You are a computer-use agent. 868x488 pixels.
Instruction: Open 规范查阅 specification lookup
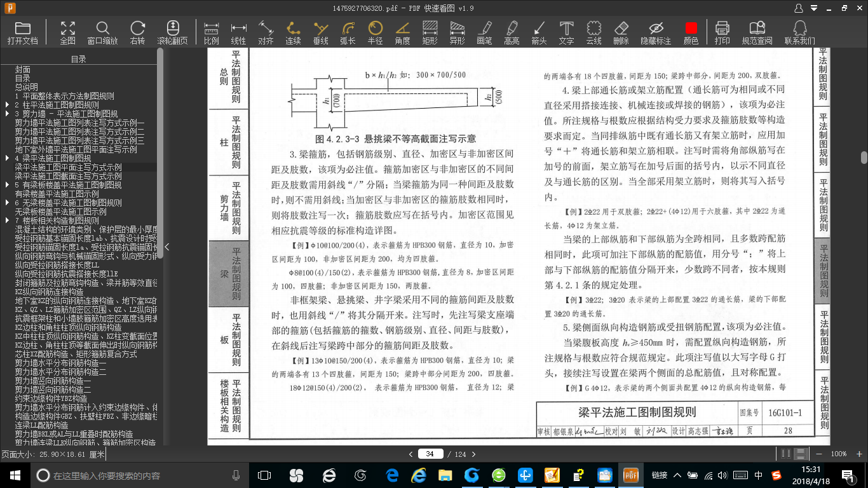[x=757, y=32]
